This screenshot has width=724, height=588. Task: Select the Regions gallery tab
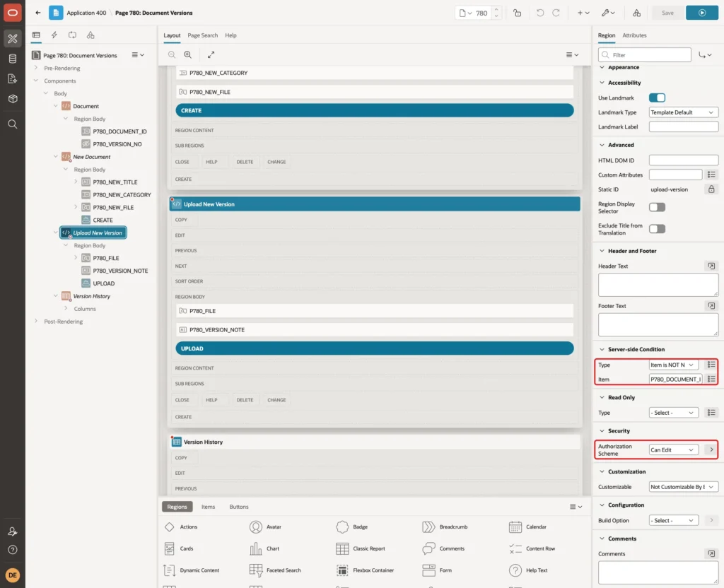(177, 506)
